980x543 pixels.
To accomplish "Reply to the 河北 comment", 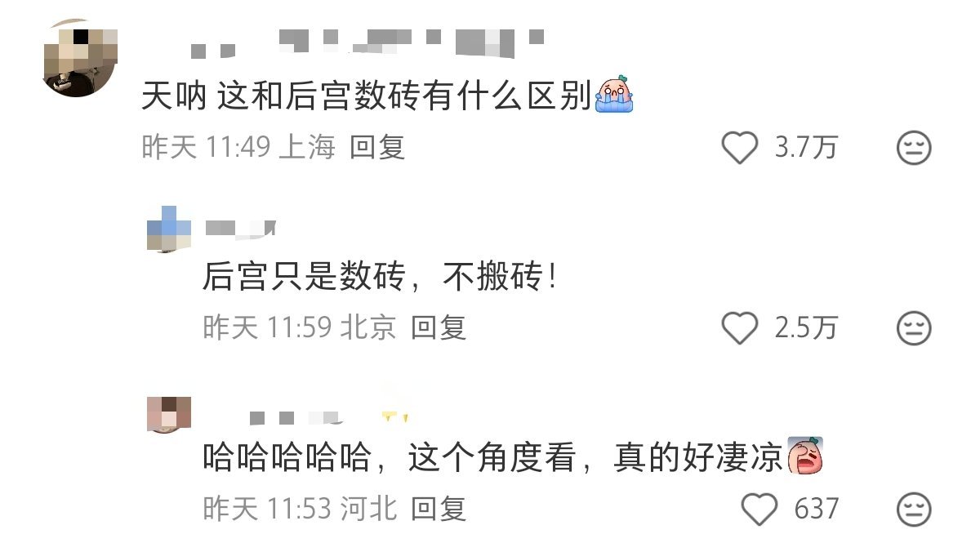I will click(439, 509).
